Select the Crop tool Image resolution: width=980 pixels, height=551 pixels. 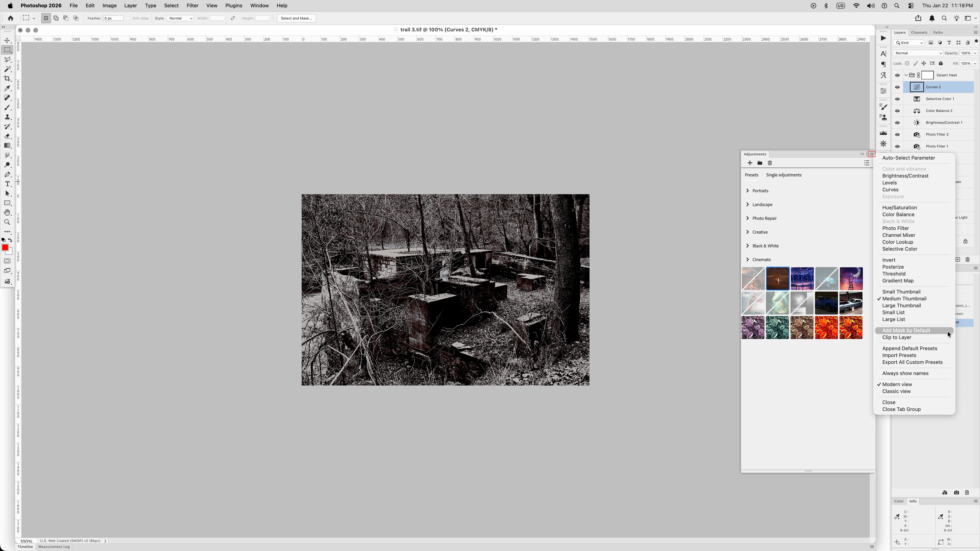pyautogui.click(x=7, y=78)
